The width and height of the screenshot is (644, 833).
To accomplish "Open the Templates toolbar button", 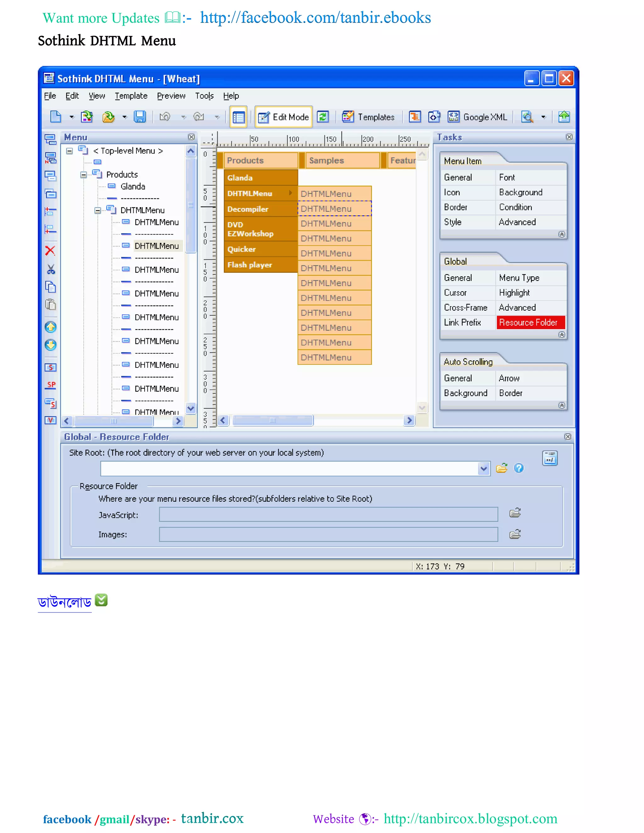I will pos(368,117).
